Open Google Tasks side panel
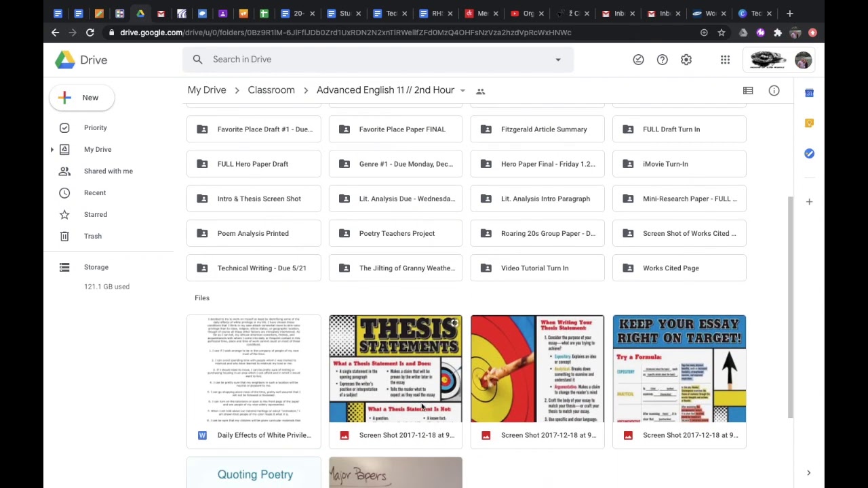The image size is (868, 488). pyautogui.click(x=809, y=154)
